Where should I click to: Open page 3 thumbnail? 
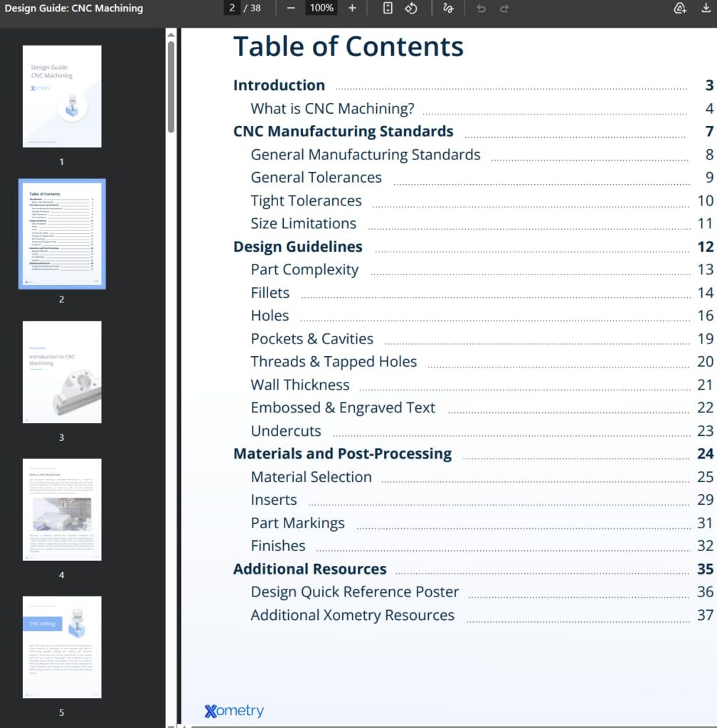pos(62,372)
